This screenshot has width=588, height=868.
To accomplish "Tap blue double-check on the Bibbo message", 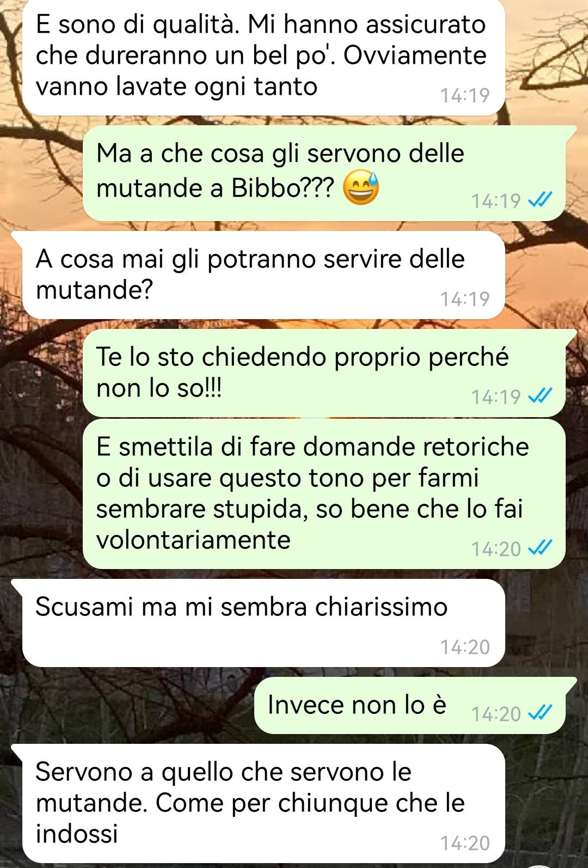I will (540, 200).
